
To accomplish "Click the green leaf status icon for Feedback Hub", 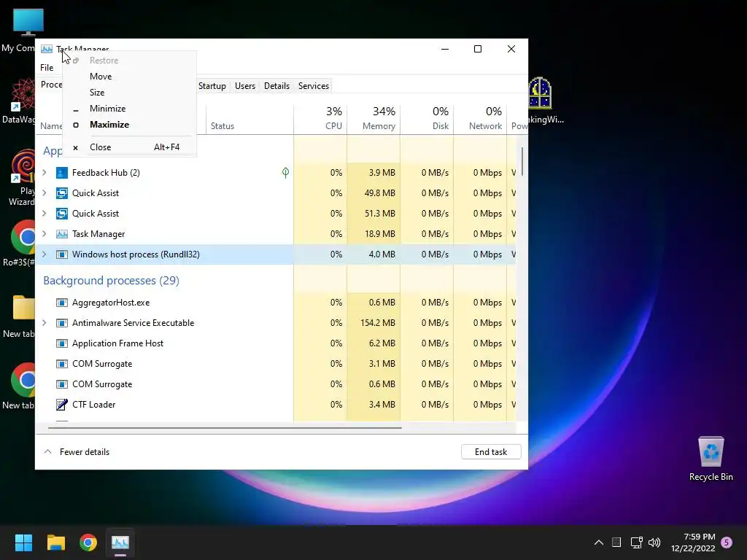I will point(285,172).
